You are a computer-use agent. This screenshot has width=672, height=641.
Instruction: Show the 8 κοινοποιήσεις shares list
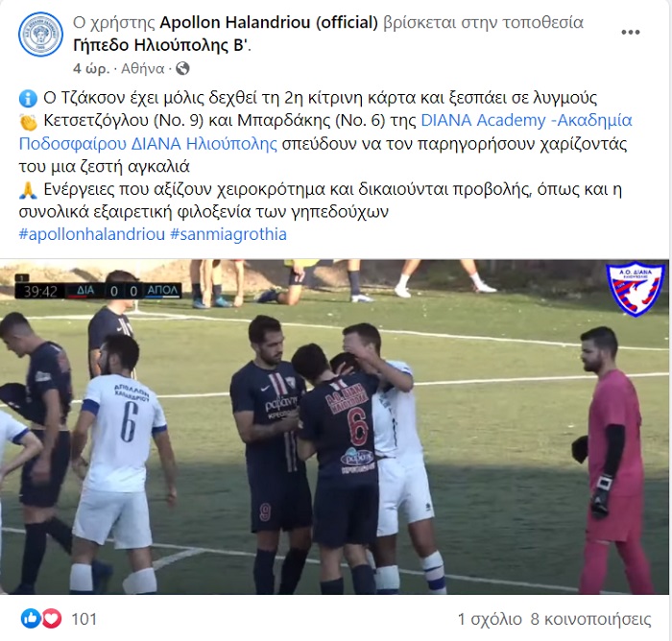click(590, 619)
